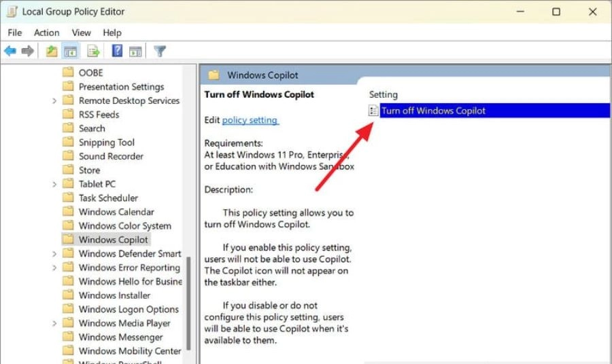This screenshot has width=612, height=364.
Task: Open the View menu
Action: tap(81, 33)
